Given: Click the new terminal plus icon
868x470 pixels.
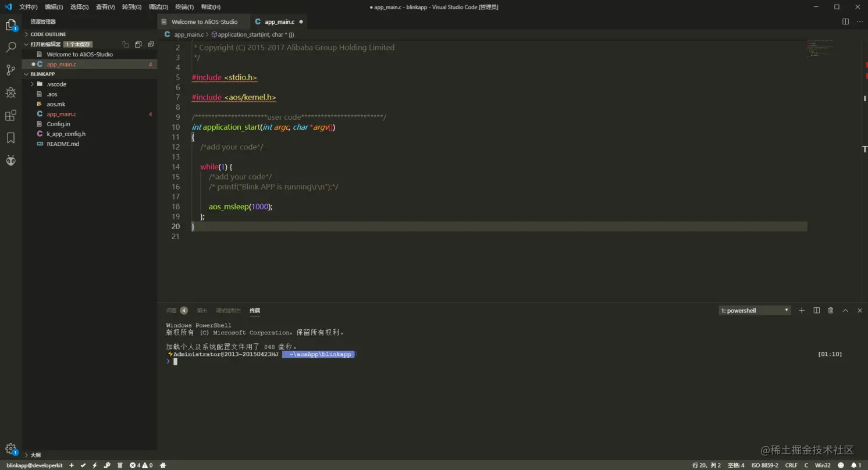Looking at the screenshot, I should [802, 311].
